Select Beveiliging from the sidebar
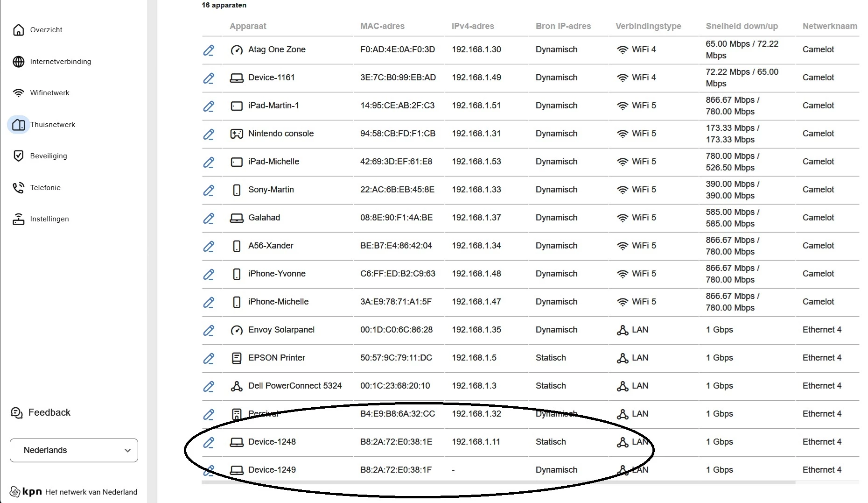Viewport: 868px width, 503px height. pos(48,156)
